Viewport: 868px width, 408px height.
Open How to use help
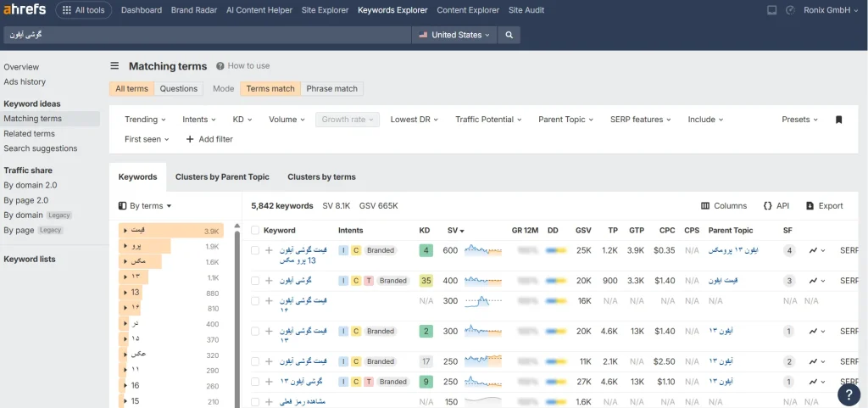pyautogui.click(x=243, y=66)
